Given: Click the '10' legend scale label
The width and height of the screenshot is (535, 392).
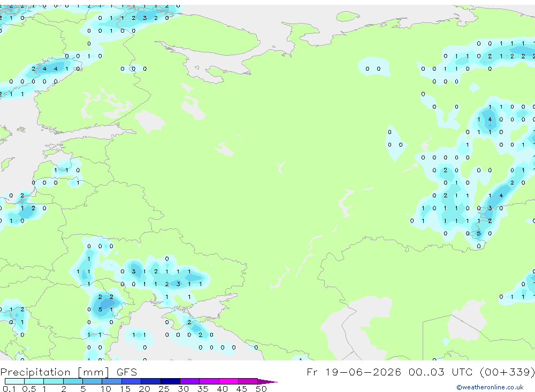Looking at the screenshot, I should click(106, 389).
